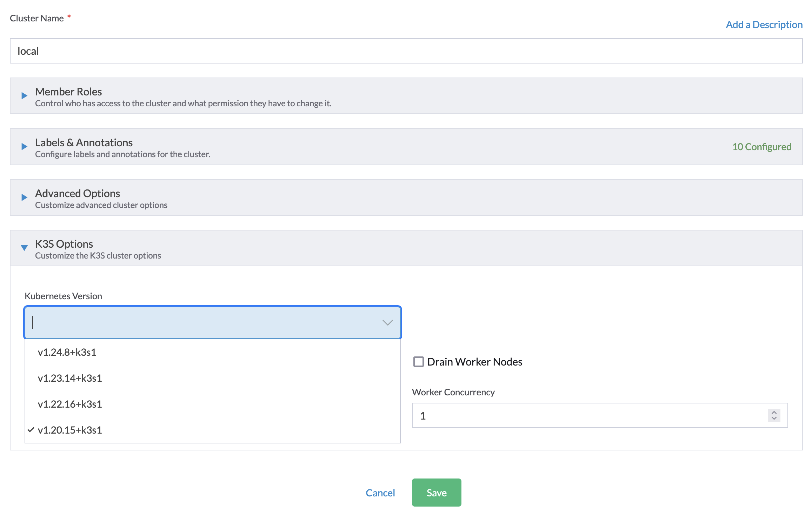Viewport: 812px width, 522px height.
Task: Expand the Advanced Options section arrow
Action: point(24,197)
